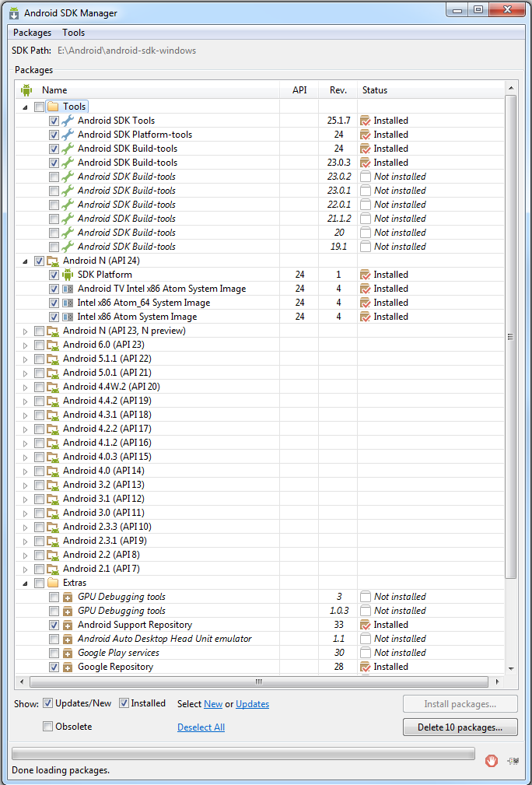This screenshot has width=532, height=785.
Task: Click the wrench icon beside Android SDK Tools
Action: tap(68, 121)
